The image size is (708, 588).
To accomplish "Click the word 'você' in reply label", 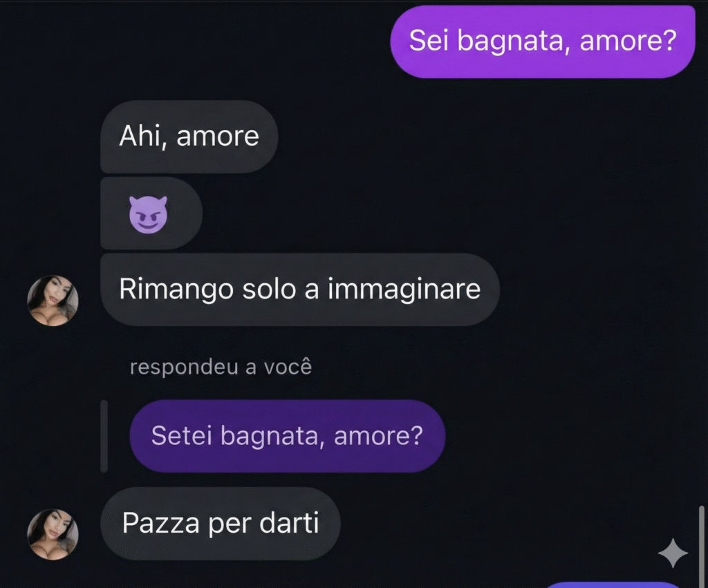I will pos(288,366).
